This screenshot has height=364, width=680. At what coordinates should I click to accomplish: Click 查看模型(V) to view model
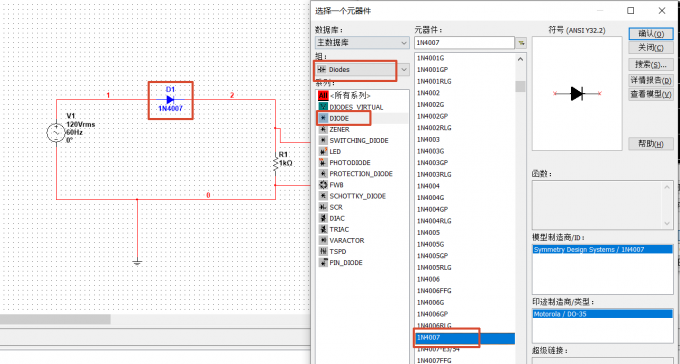[651, 94]
